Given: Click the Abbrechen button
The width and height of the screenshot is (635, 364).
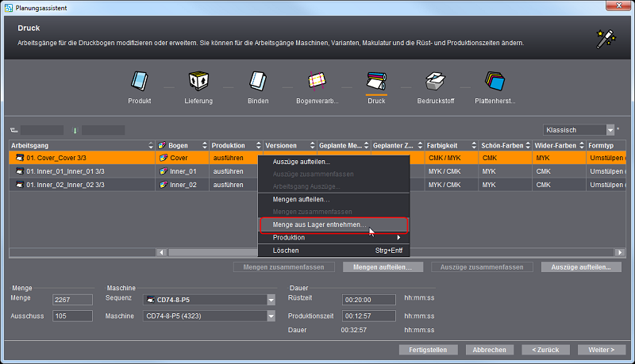Looking at the screenshot, I should [489, 349].
